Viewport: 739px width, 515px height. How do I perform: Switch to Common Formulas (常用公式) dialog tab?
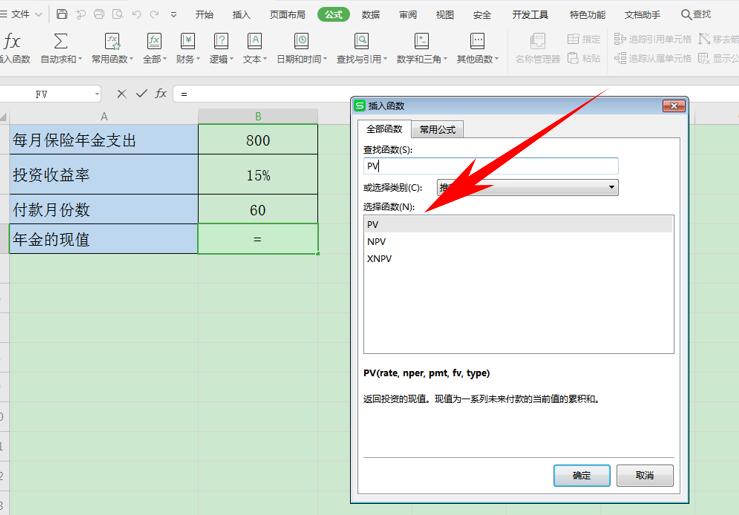437,130
